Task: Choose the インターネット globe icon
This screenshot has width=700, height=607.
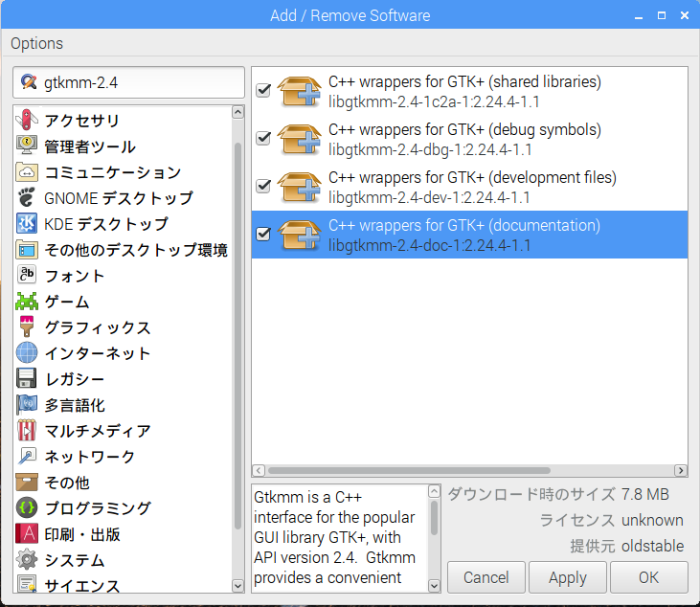Action: click(27, 353)
